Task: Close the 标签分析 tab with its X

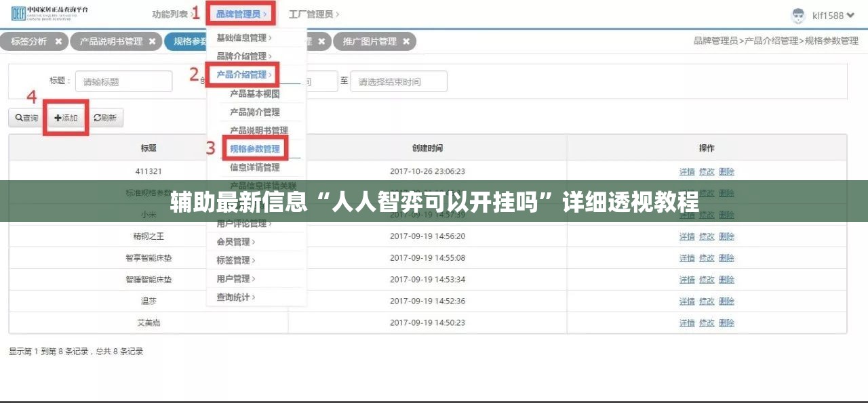Action: click(x=58, y=41)
